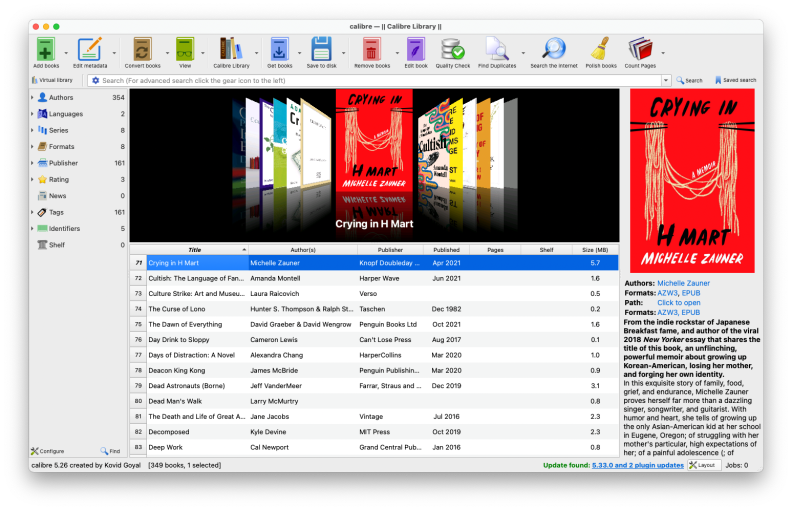
Task: Click the Cultish cover in cover flow
Action: coord(433,146)
